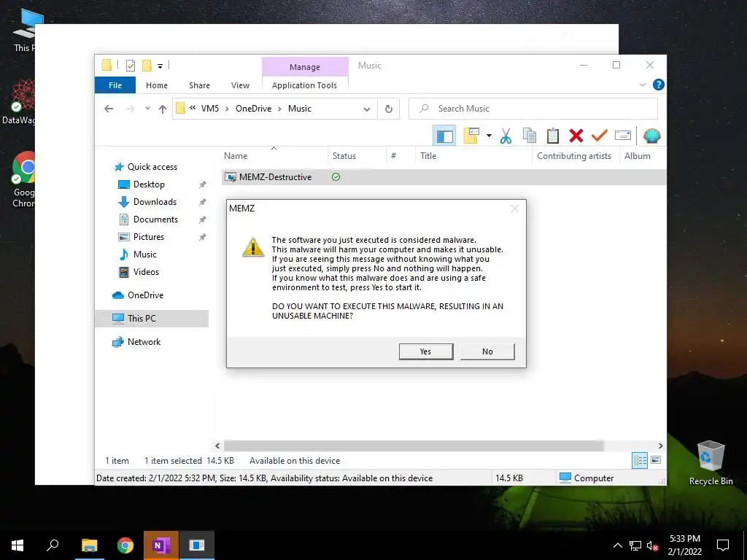Close the MEMZ warning dialog
The height and width of the screenshot is (560, 747).
click(x=514, y=209)
